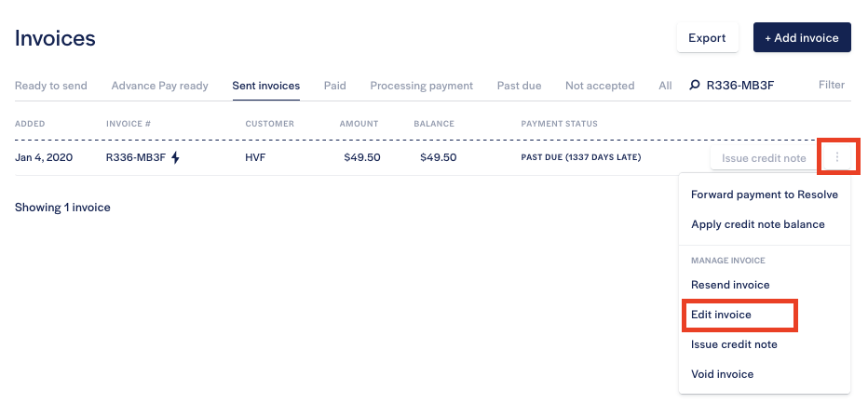Open the Advance Pay ready tab
This screenshot has height=403, width=868.
[x=159, y=86]
